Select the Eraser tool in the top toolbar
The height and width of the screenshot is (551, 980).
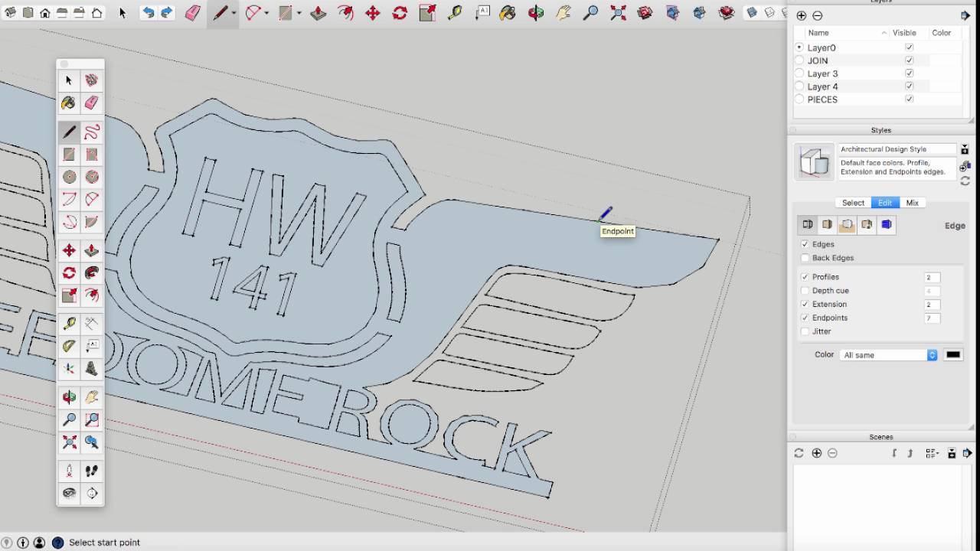click(194, 13)
